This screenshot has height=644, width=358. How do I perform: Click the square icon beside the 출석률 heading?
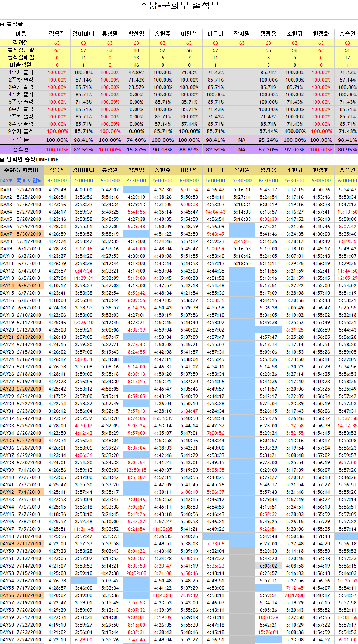click(2, 24)
